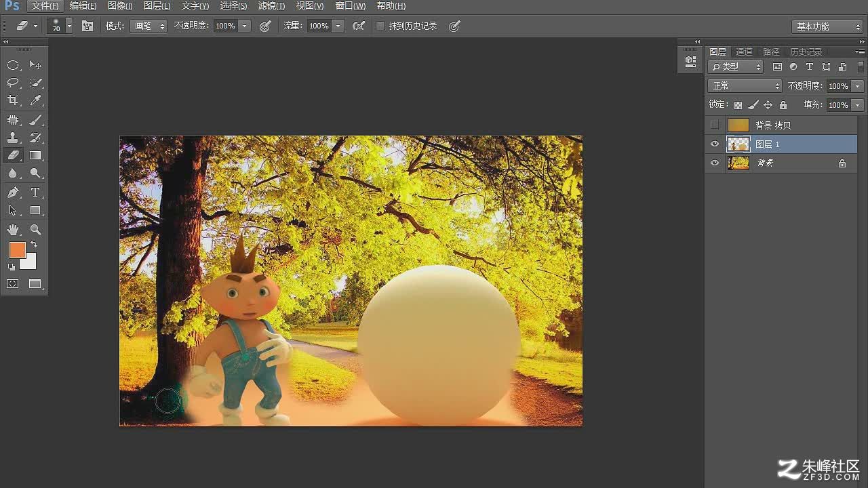Screen dimensions: 868x488
Task: Open the options bar 不透明度 slider arrow
Action: point(245,26)
